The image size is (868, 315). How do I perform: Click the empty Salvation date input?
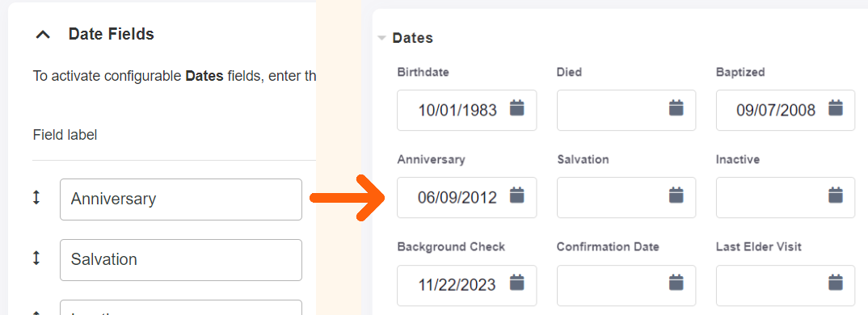tap(626, 198)
